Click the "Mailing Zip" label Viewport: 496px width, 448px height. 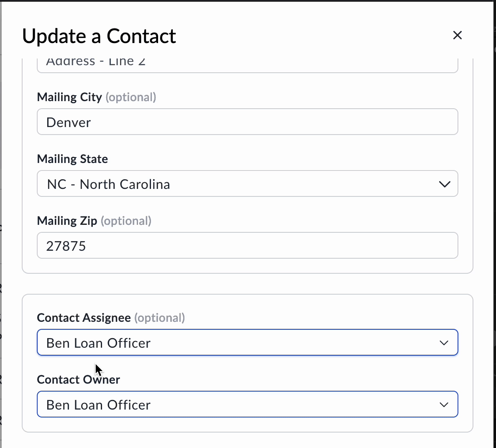click(x=66, y=221)
